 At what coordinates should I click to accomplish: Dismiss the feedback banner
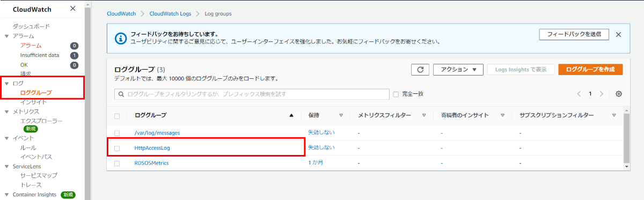pyautogui.click(x=618, y=34)
